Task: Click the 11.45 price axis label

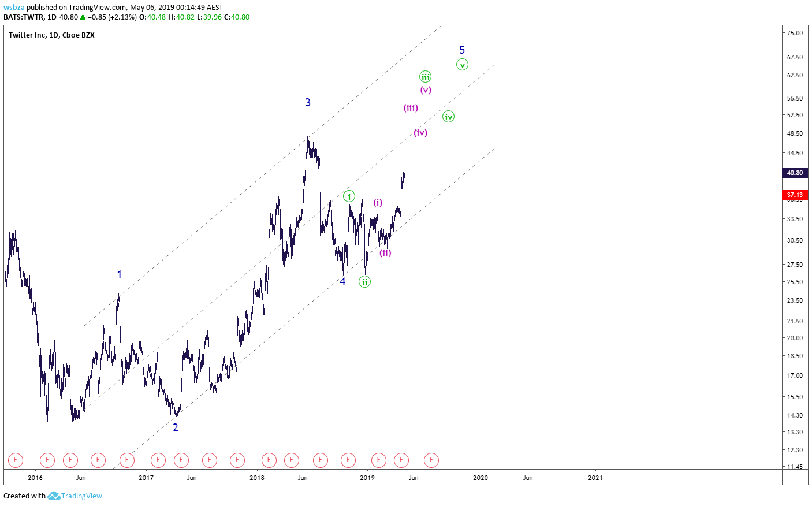Action: tap(795, 467)
